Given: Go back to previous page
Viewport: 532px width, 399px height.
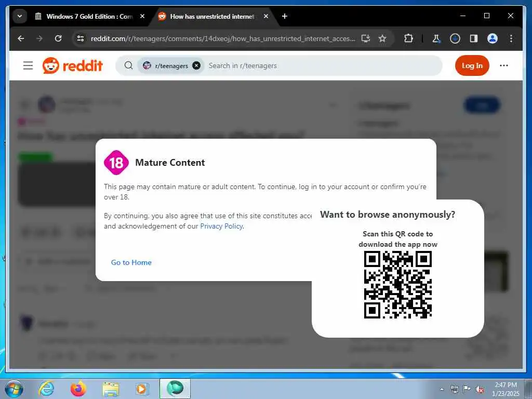Looking at the screenshot, I should [21, 38].
